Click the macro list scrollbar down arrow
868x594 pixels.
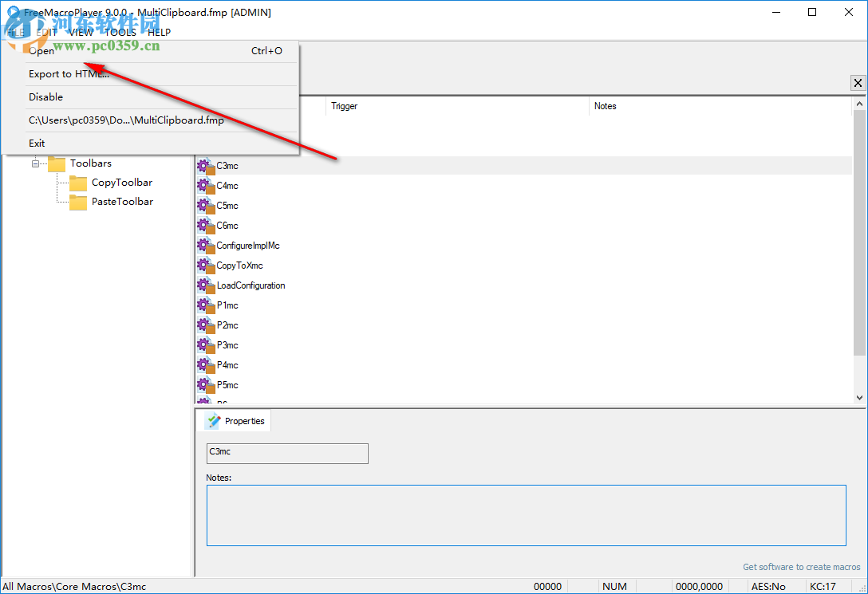[859, 398]
